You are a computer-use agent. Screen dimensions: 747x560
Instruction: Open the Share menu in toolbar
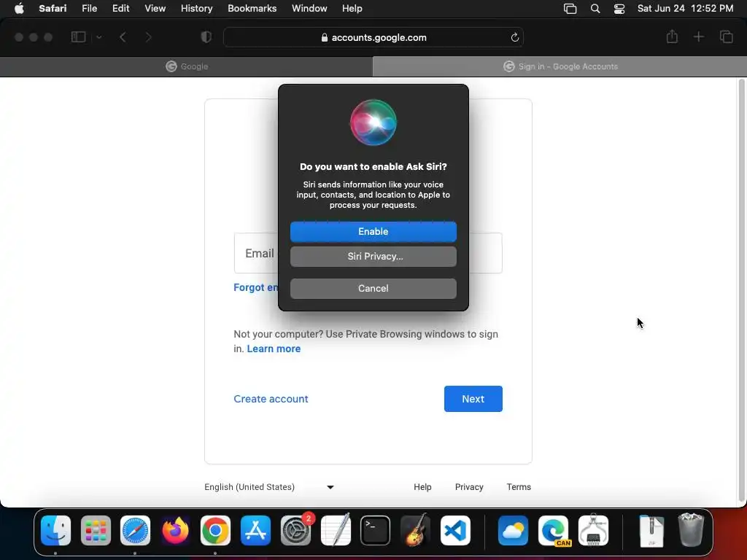(672, 36)
